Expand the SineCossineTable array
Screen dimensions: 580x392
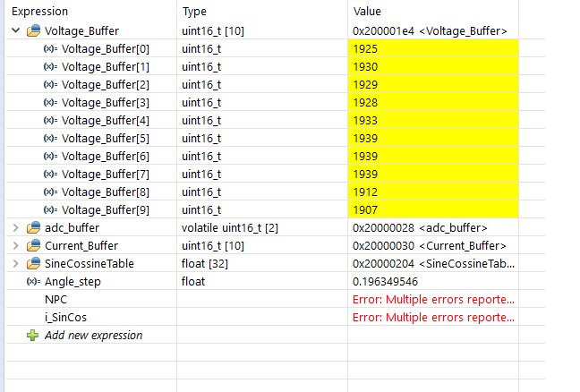point(16,264)
